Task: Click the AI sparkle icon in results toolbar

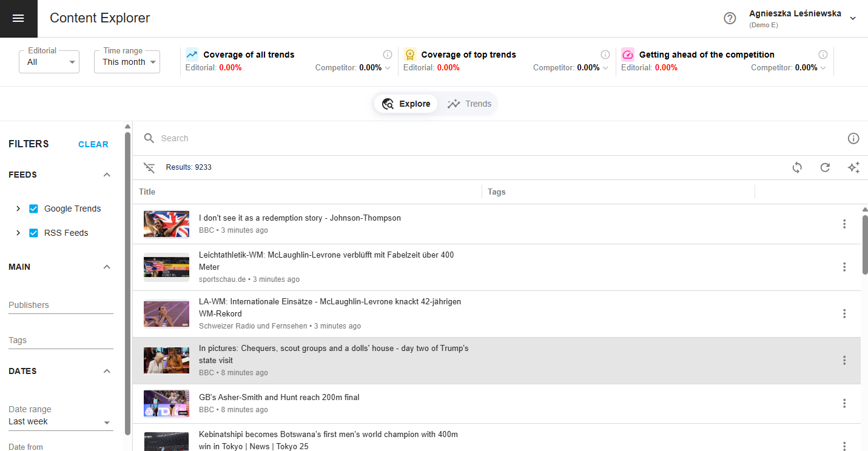Action: pos(853,168)
